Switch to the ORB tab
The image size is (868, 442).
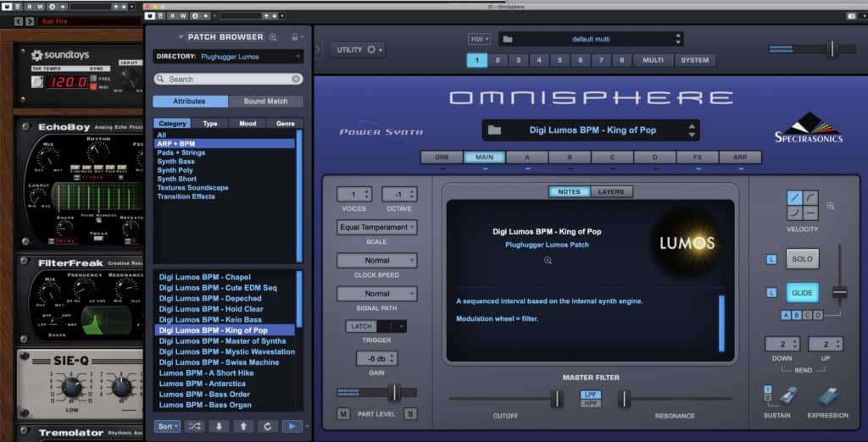pyautogui.click(x=442, y=157)
